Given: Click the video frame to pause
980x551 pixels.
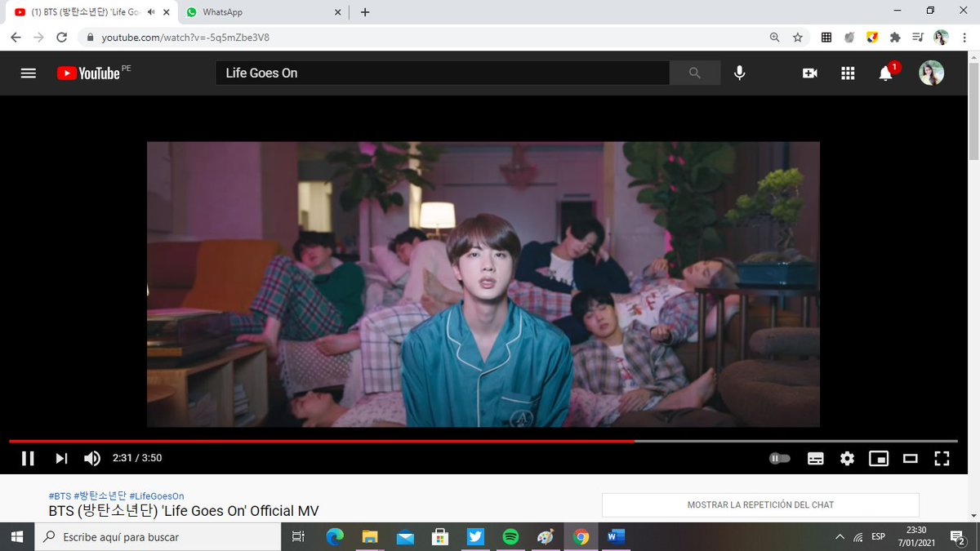Looking at the screenshot, I should pyautogui.click(x=483, y=284).
